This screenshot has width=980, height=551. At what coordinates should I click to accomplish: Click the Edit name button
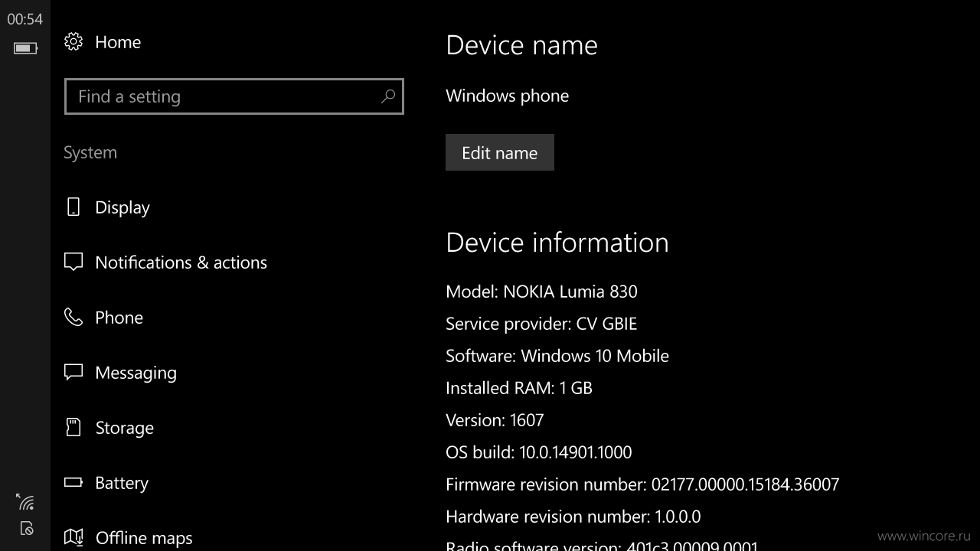pos(500,152)
